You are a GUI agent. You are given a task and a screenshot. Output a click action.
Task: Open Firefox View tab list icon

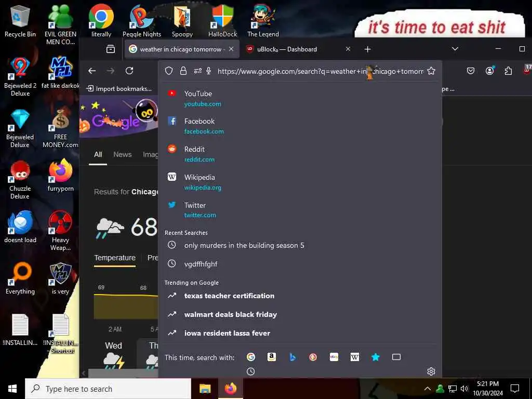pyautogui.click(x=111, y=49)
